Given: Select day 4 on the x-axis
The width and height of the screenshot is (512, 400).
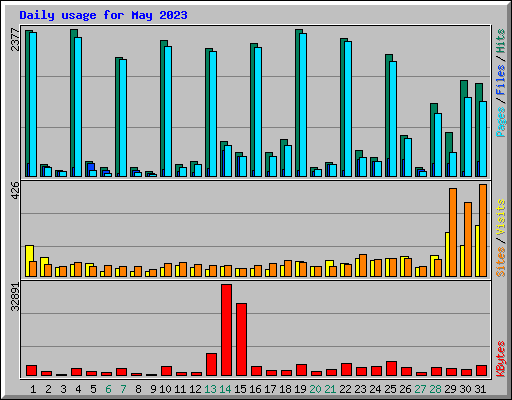Looking at the screenshot, I should coord(78,389).
